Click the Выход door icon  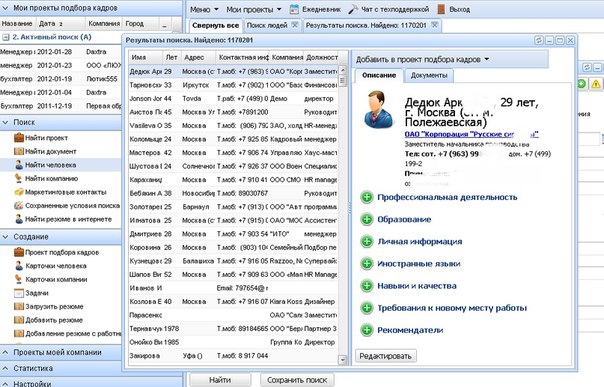pyautogui.click(x=441, y=9)
